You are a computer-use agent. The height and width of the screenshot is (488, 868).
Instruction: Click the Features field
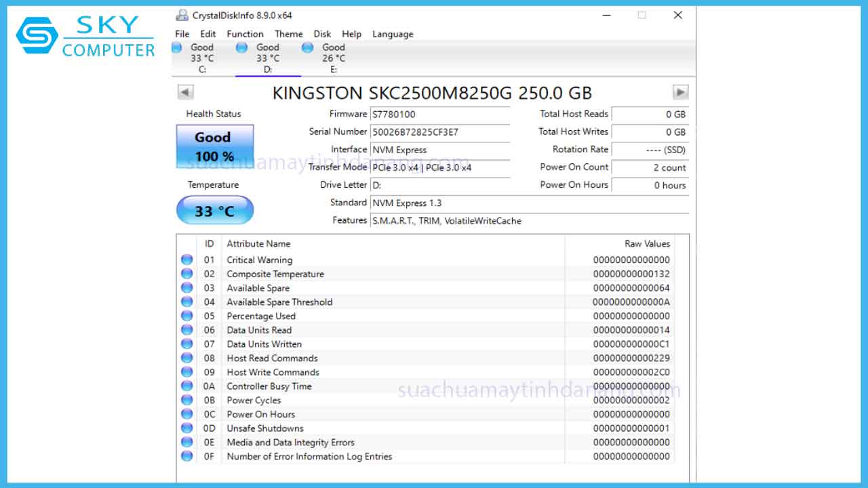[x=529, y=220]
